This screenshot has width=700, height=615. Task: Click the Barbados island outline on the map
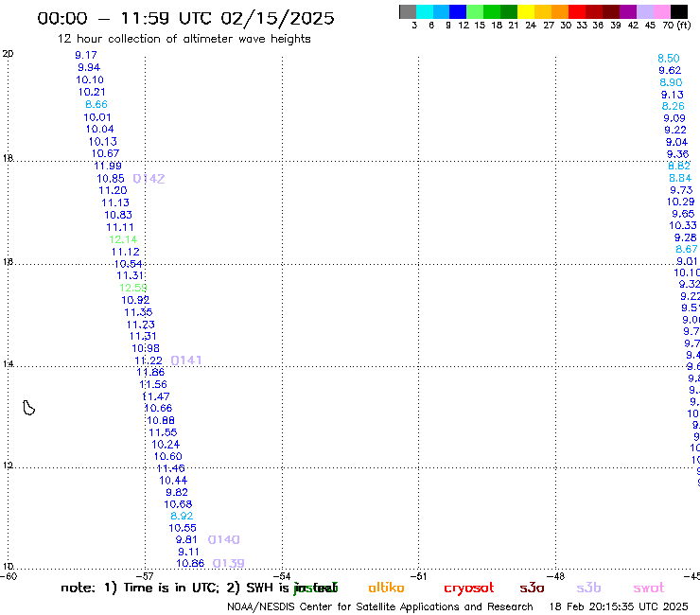coord(28,408)
